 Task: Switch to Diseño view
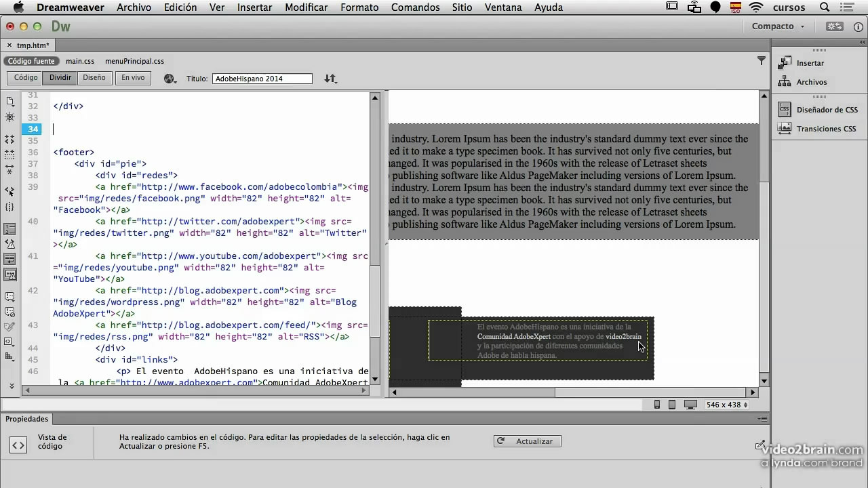click(94, 78)
